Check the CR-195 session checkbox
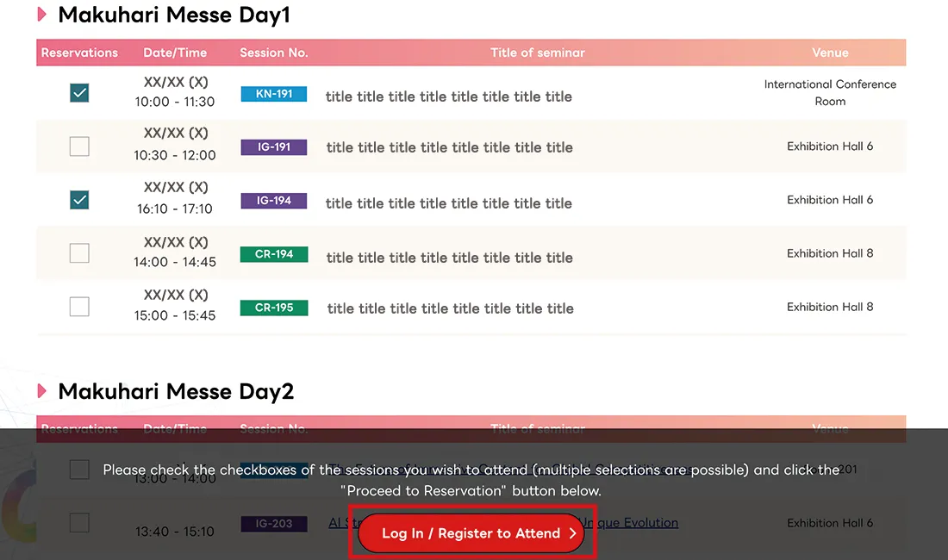Image resolution: width=948 pixels, height=560 pixels. click(79, 306)
